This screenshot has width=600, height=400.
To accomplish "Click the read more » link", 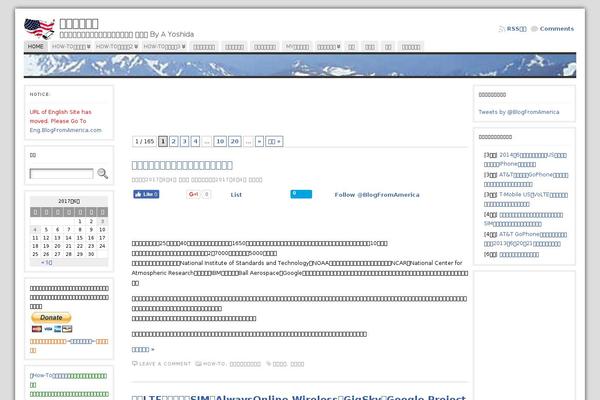I will (x=143, y=349).
